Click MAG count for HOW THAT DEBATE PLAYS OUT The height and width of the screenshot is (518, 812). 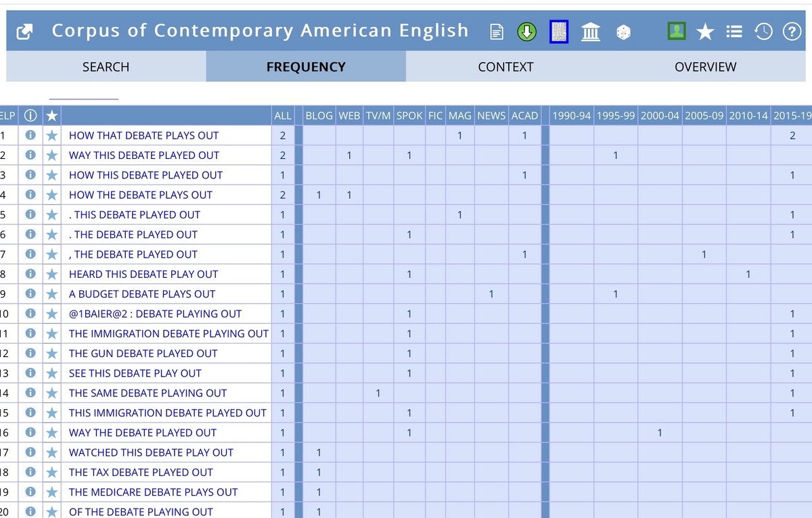(459, 135)
